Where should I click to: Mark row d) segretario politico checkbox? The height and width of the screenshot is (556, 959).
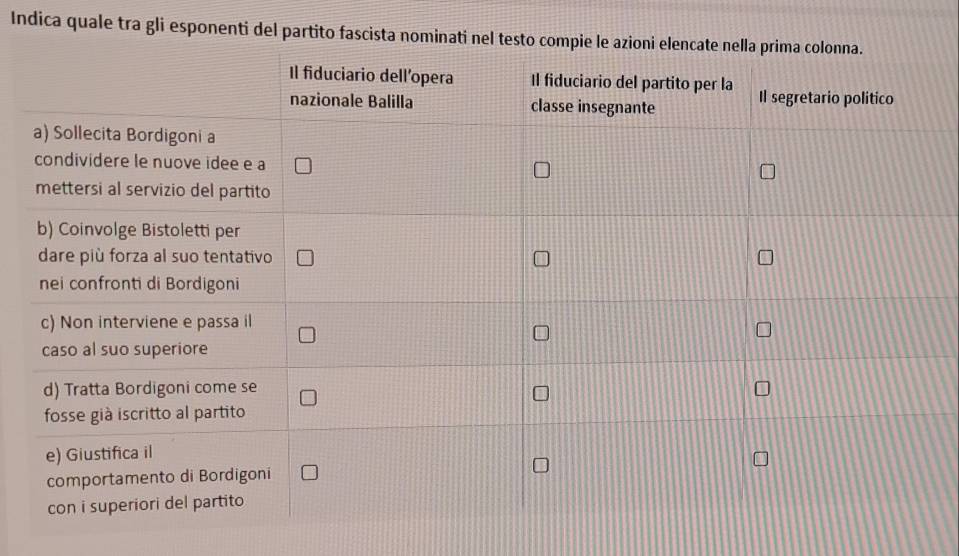(x=762, y=388)
